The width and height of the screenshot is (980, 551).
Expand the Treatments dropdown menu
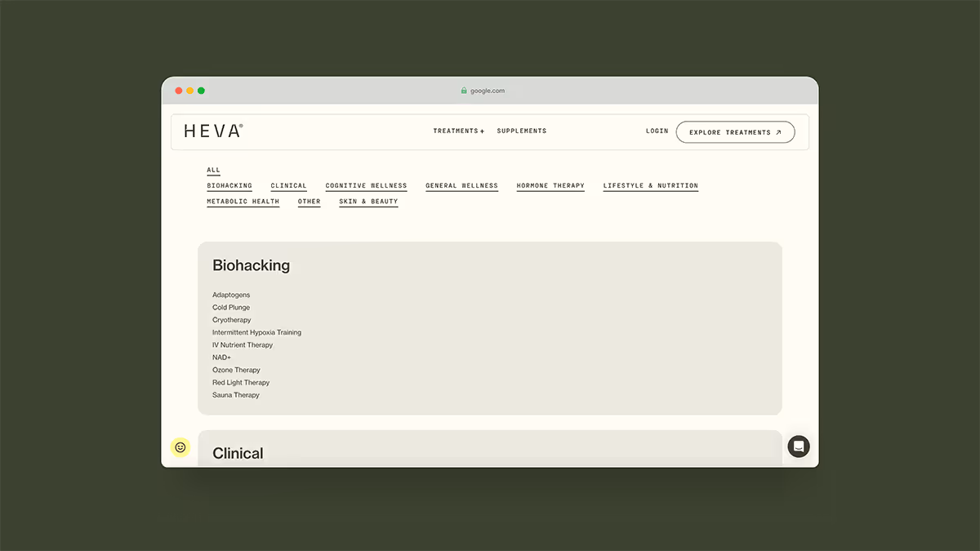[458, 131]
